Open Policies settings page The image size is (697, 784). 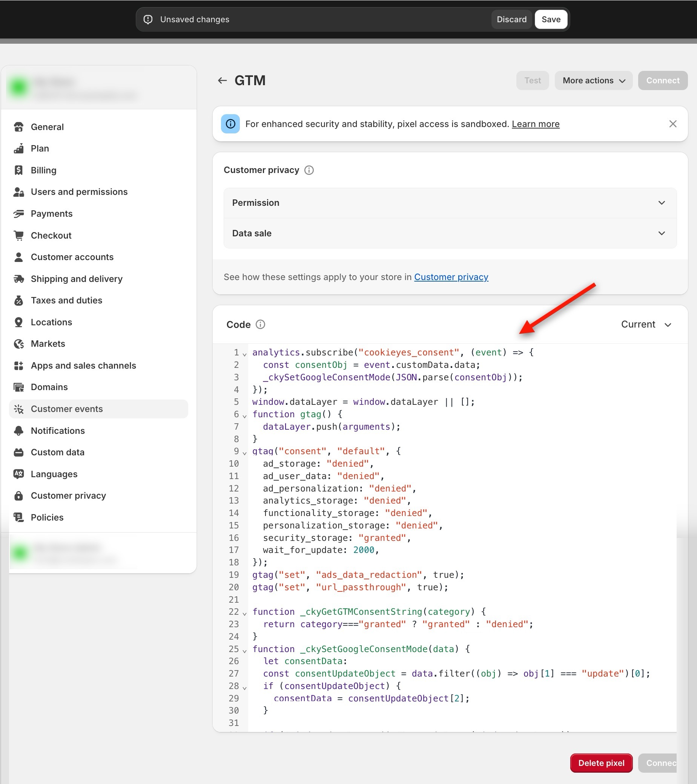tap(99, 518)
